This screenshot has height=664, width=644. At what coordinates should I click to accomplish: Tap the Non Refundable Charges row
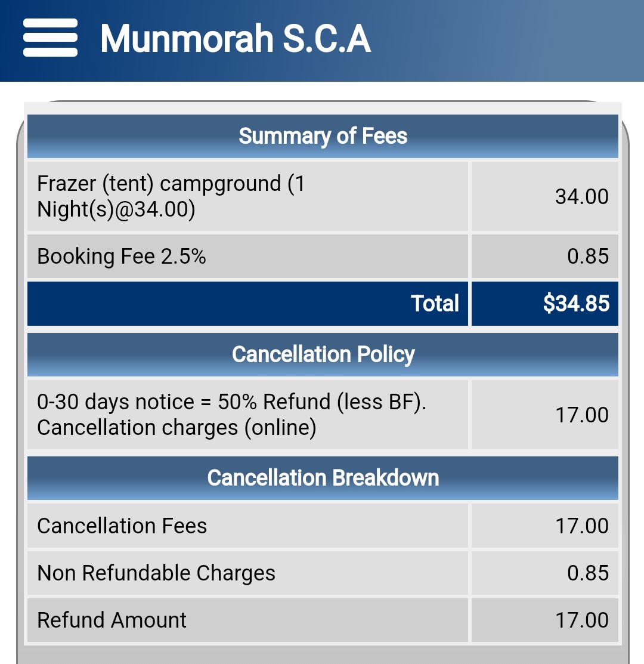pos(247,573)
